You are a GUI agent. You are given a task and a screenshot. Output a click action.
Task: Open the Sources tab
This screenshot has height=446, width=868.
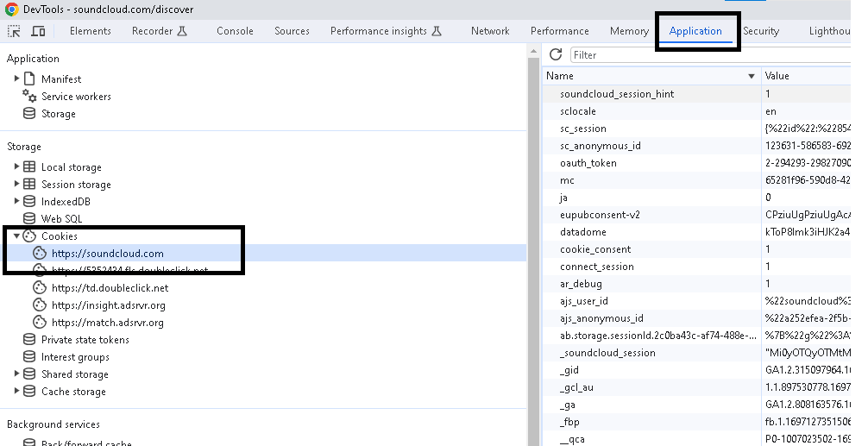point(292,31)
